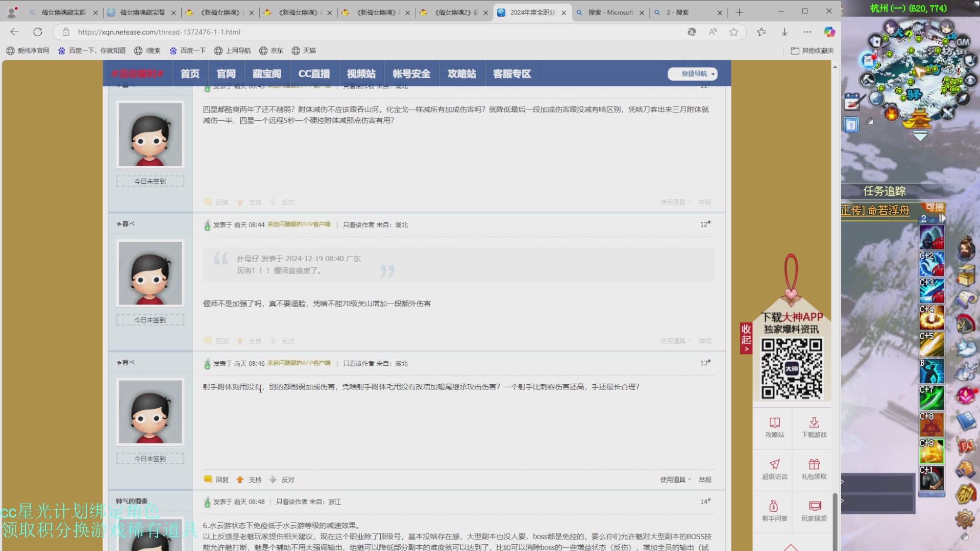Open 藏宝阁 in forum navigation

[x=267, y=74]
